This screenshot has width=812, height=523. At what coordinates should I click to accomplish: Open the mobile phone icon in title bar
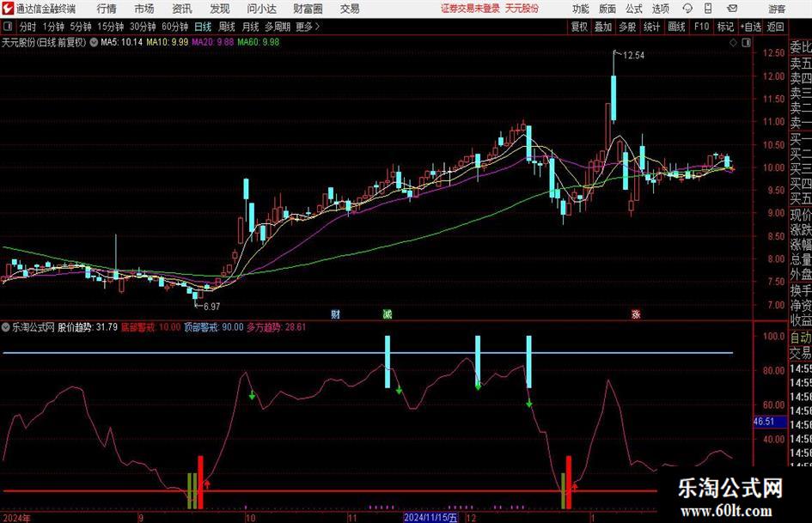pos(708,9)
